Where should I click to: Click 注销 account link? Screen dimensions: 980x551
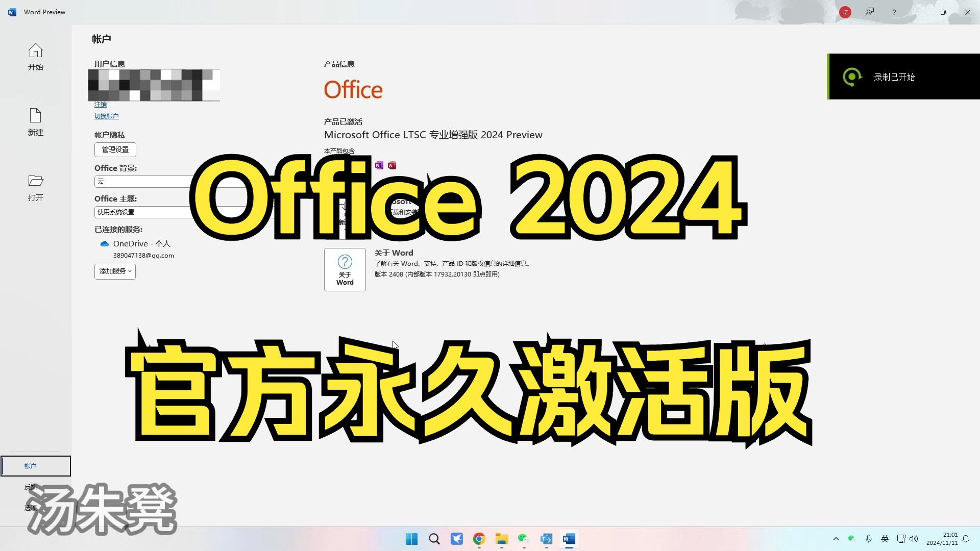(x=101, y=104)
